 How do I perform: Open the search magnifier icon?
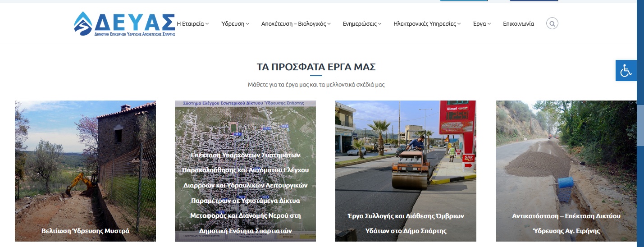[552, 23]
